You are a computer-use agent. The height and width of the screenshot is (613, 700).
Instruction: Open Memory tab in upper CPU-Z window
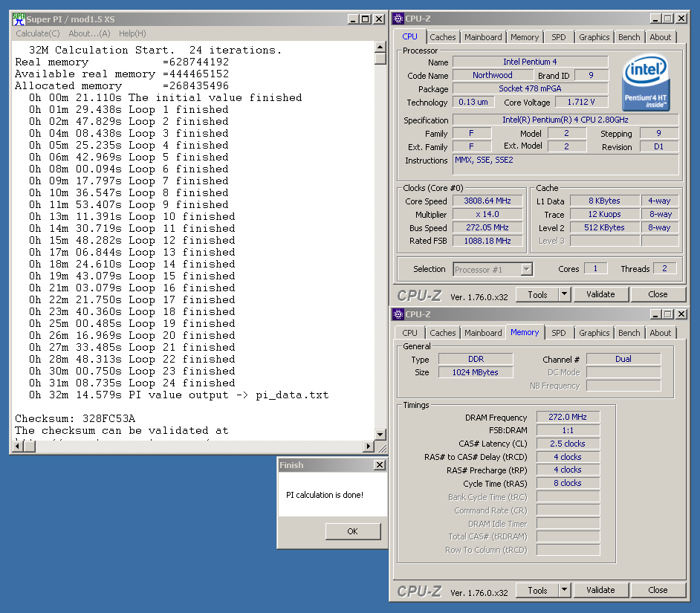pyautogui.click(x=525, y=37)
